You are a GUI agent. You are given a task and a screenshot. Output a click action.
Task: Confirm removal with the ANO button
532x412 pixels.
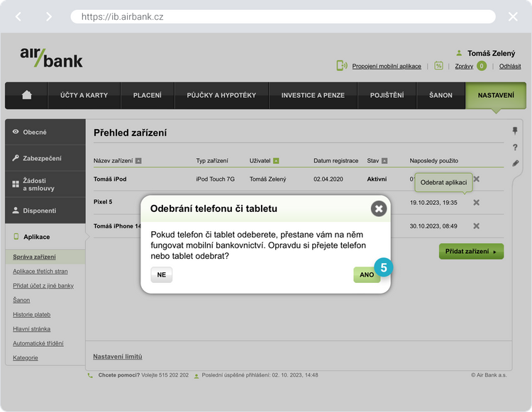coord(367,274)
